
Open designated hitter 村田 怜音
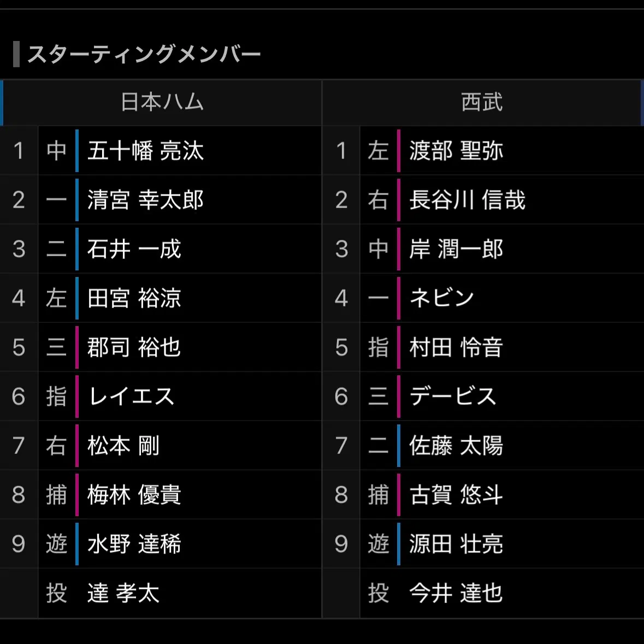[x=456, y=347]
